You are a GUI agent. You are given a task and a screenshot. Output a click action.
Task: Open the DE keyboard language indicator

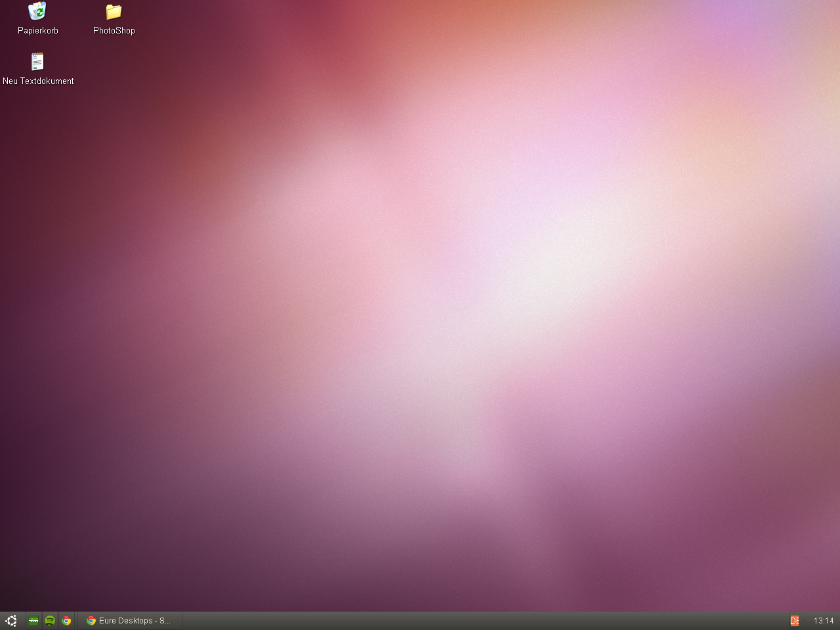794,620
